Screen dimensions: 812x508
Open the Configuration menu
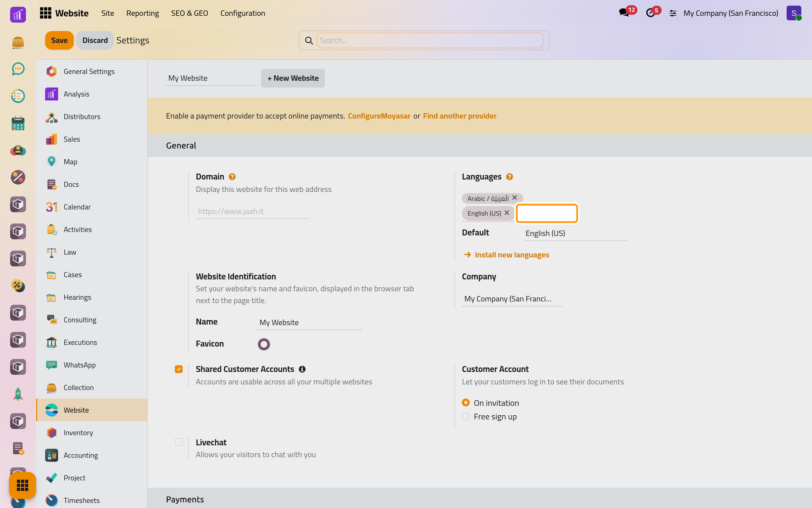pyautogui.click(x=243, y=13)
